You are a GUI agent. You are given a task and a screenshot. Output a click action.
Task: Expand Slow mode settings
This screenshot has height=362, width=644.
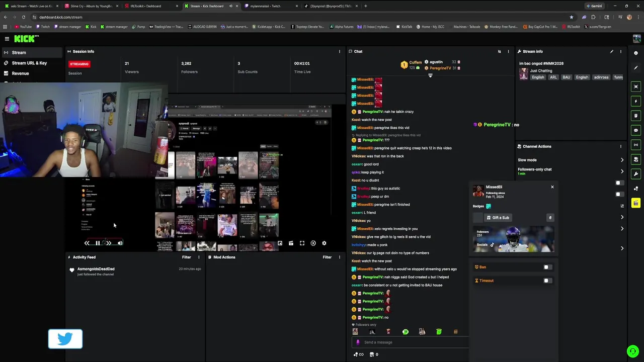[622, 160]
